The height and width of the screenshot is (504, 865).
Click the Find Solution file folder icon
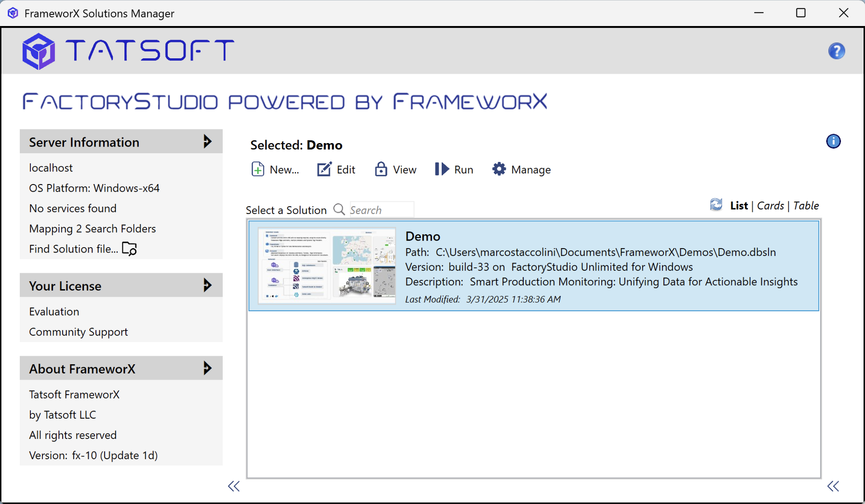[x=130, y=249]
